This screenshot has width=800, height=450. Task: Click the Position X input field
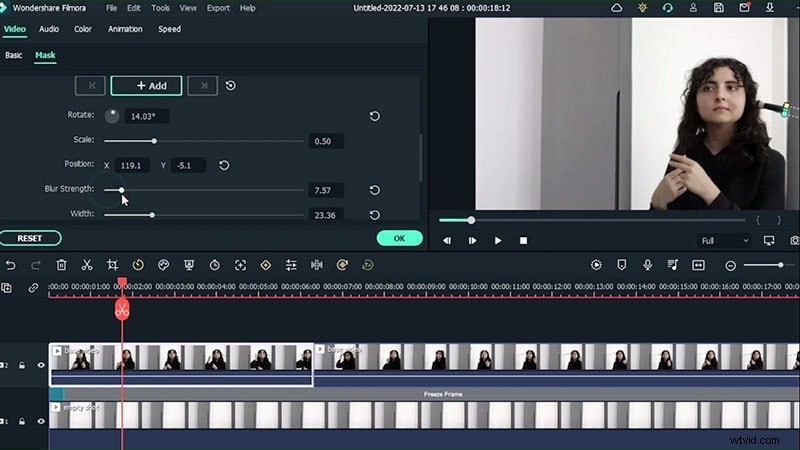[132, 165]
